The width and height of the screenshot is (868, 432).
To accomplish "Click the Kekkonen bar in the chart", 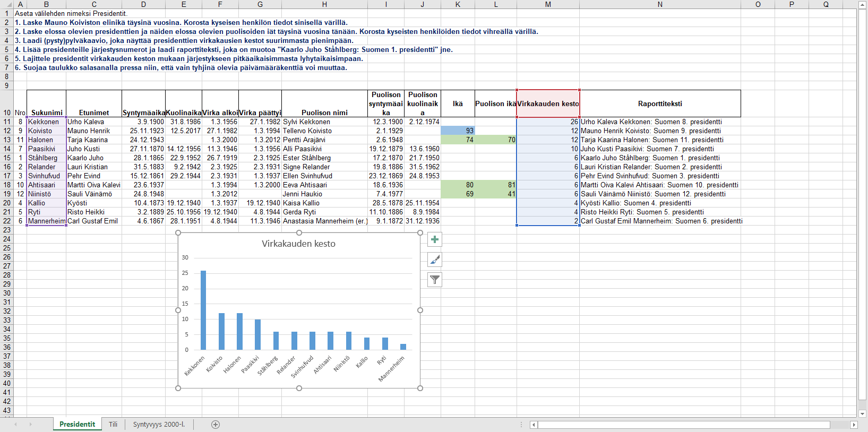I will point(203,310).
